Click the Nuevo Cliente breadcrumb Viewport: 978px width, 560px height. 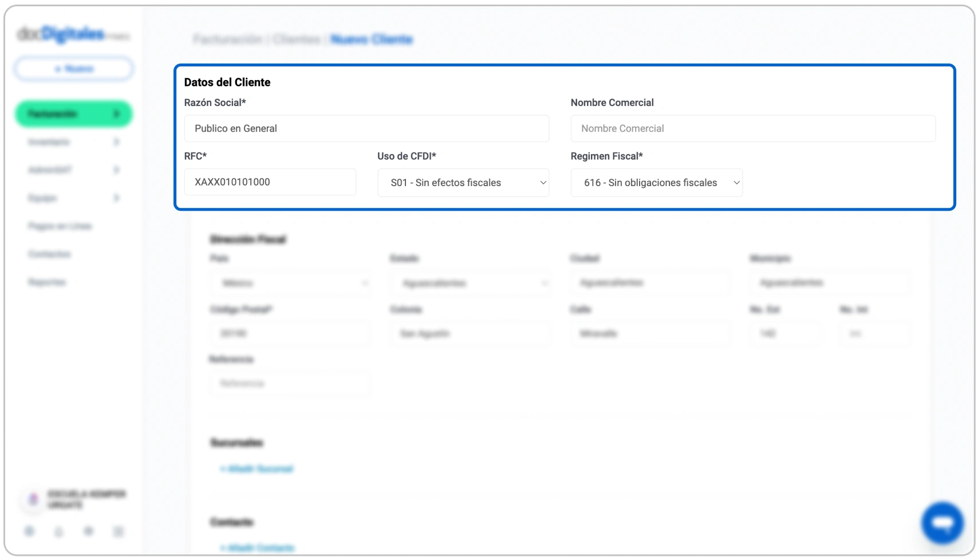coord(372,39)
